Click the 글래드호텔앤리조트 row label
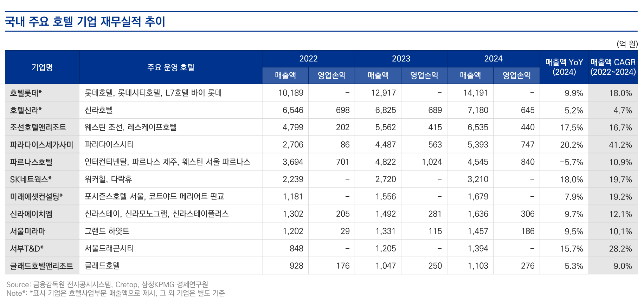This screenshot has height=301, width=644. coord(41,266)
